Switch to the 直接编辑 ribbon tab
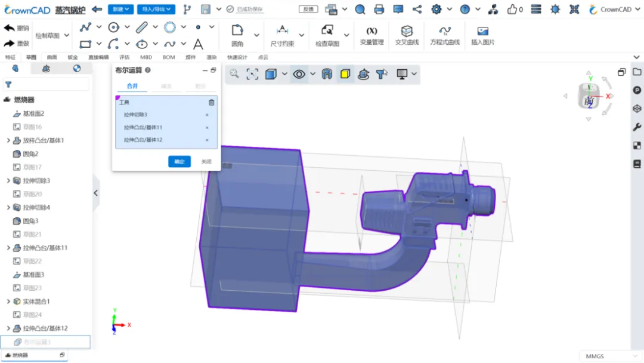Image resolution: width=644 pixels, height=363 pixels. tap(98, 57)
